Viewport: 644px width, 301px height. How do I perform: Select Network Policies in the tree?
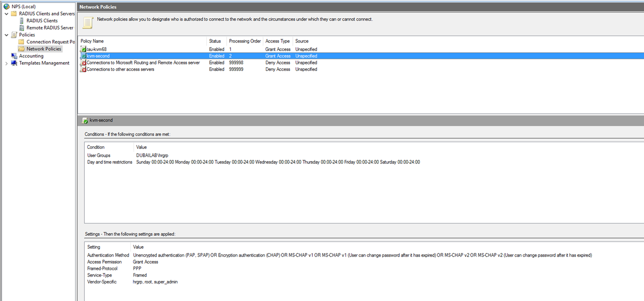pyautogui.click(x=43, y=49)
